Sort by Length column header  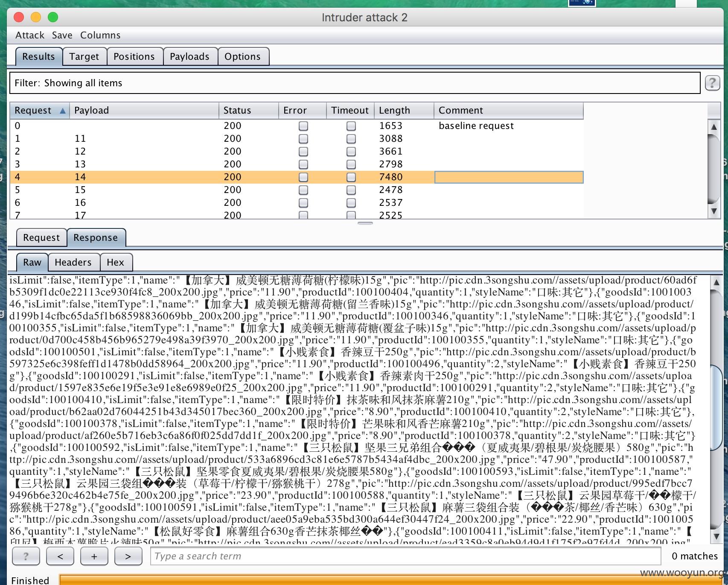click(x=404, y=111)
